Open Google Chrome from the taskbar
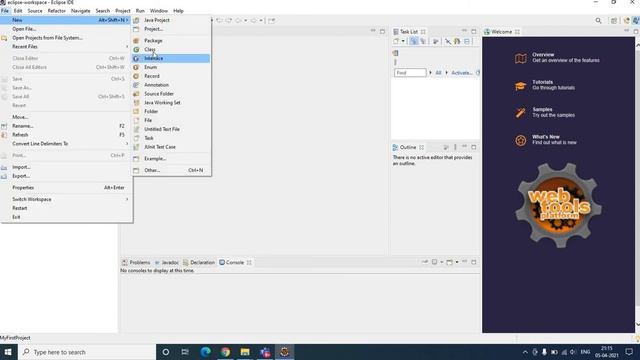This screenshot has height=360, width=640. (225, 352)
